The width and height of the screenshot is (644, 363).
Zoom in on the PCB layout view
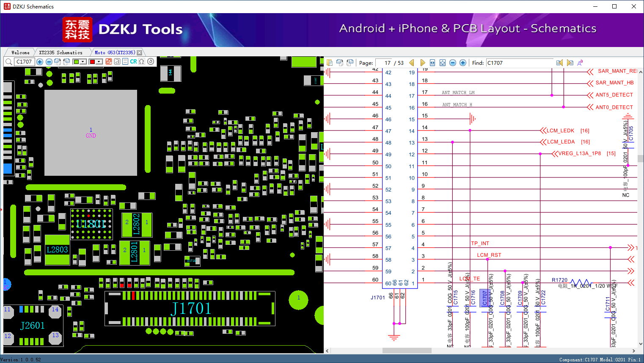click(40, 62)
